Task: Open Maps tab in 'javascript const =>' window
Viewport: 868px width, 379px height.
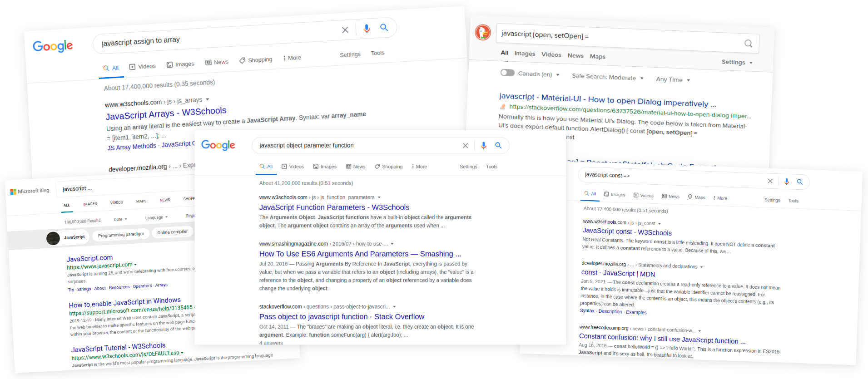Action: [696, 197]
